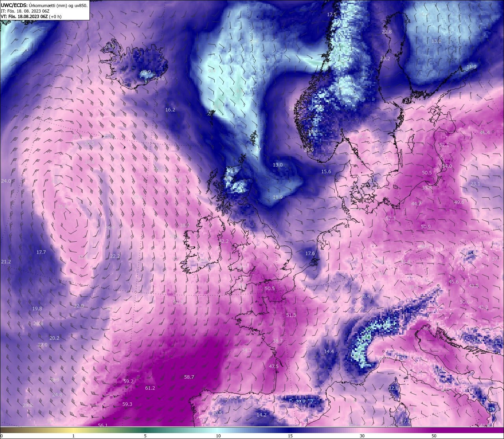Click the 17.5 value at the top

pos(332,15)
